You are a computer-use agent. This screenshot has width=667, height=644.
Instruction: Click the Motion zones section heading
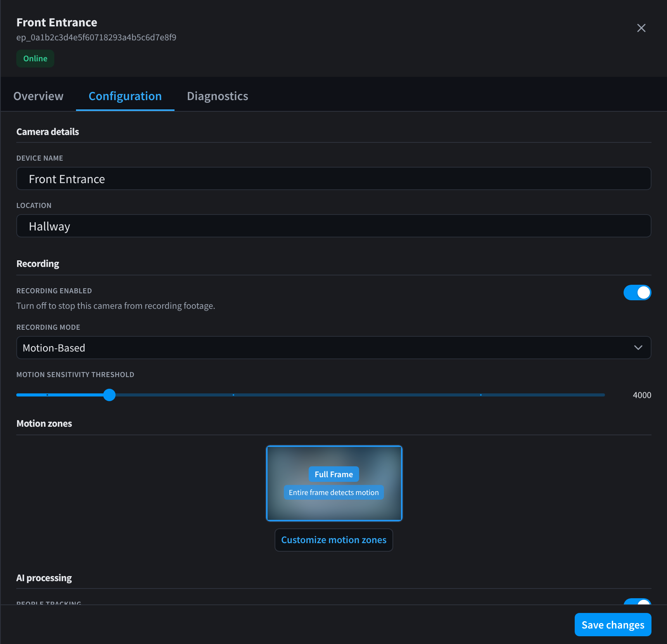click(x=44, y=423)
